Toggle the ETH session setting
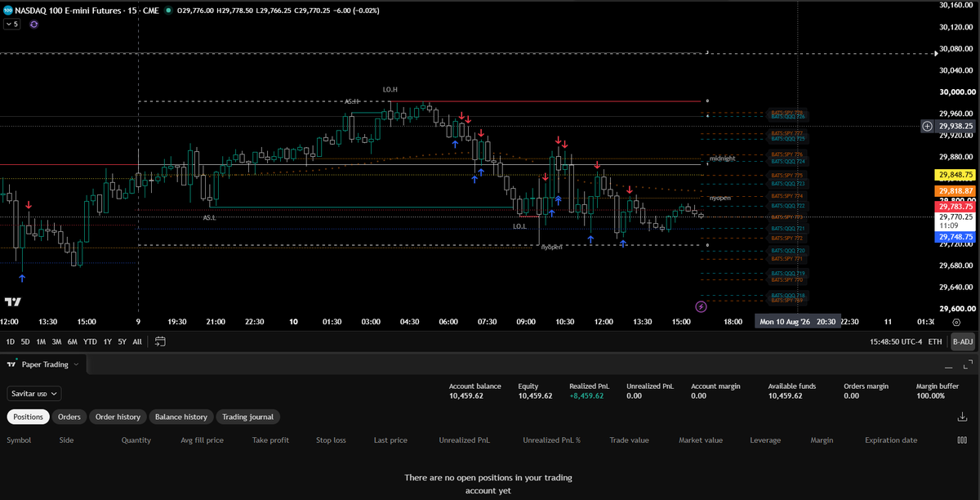The height and width of the screenshot is (500, 980). pos(935,342)
